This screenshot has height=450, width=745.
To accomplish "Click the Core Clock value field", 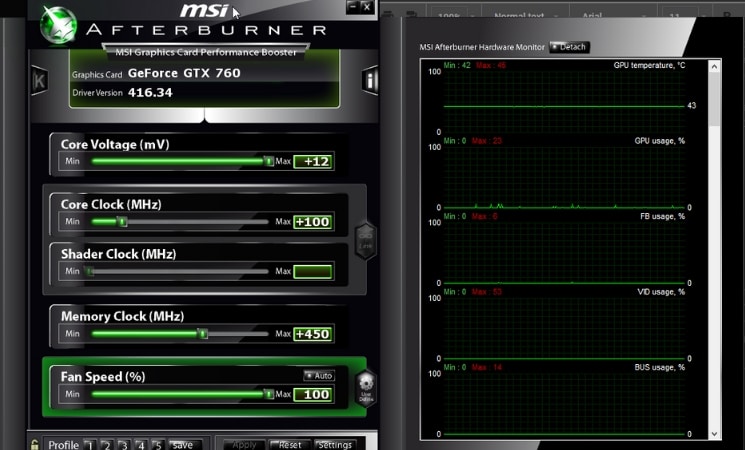I will point(313,222).
